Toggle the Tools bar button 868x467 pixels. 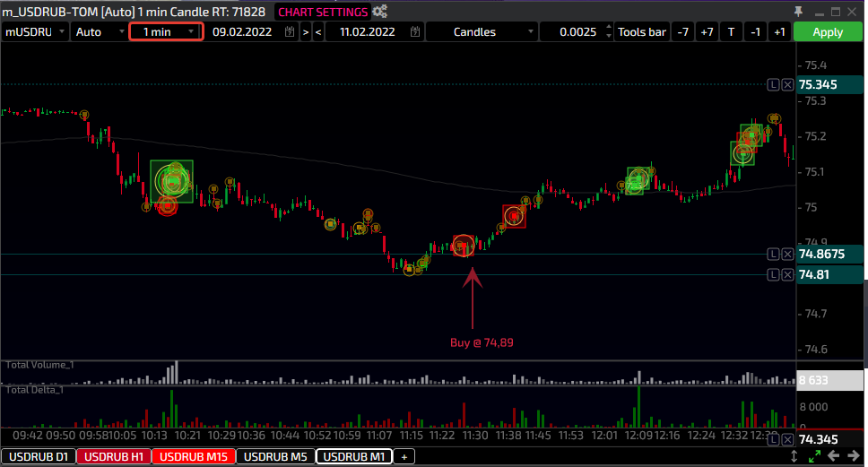coord(642,32)
